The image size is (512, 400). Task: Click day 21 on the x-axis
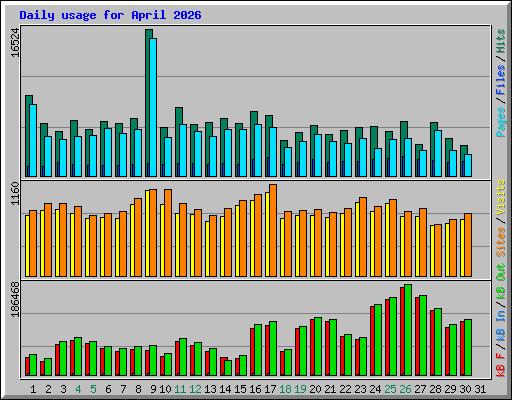(x=330, y=389)
